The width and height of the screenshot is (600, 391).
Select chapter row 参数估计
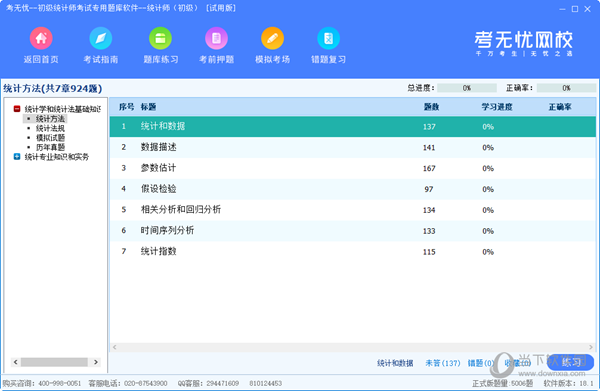(353, 168)
